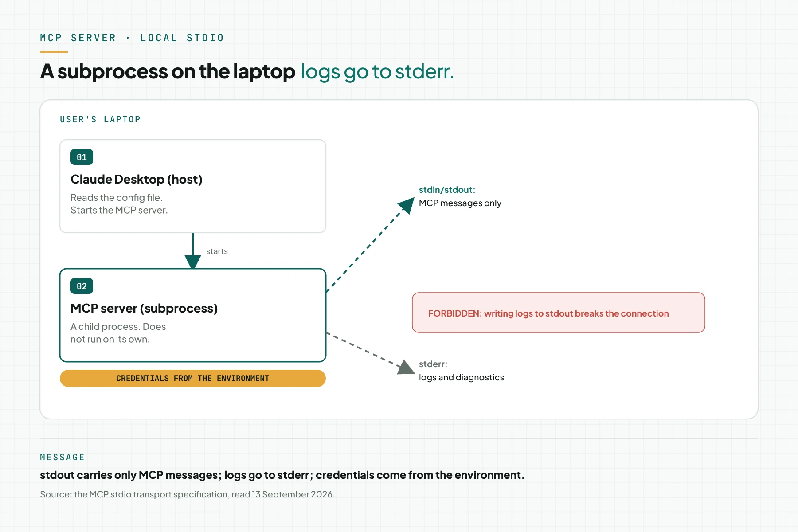Click the 'starts' arrow label
The height and width of the screenshot is (532, 798).
217,251
